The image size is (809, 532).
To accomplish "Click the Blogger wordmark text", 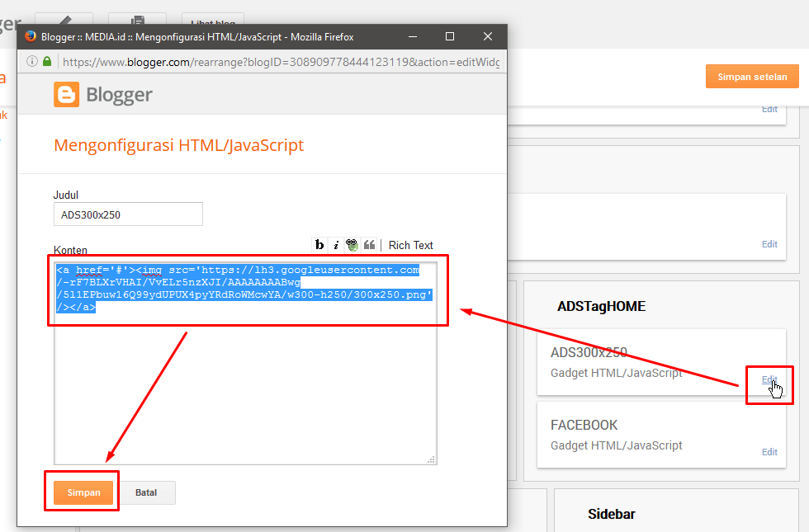I will coord(119,95).
